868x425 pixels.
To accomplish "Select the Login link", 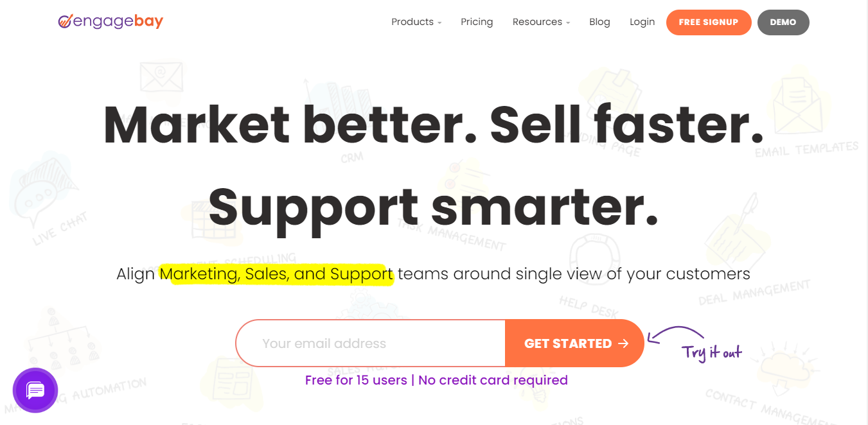I will click(x=642, y=21).
